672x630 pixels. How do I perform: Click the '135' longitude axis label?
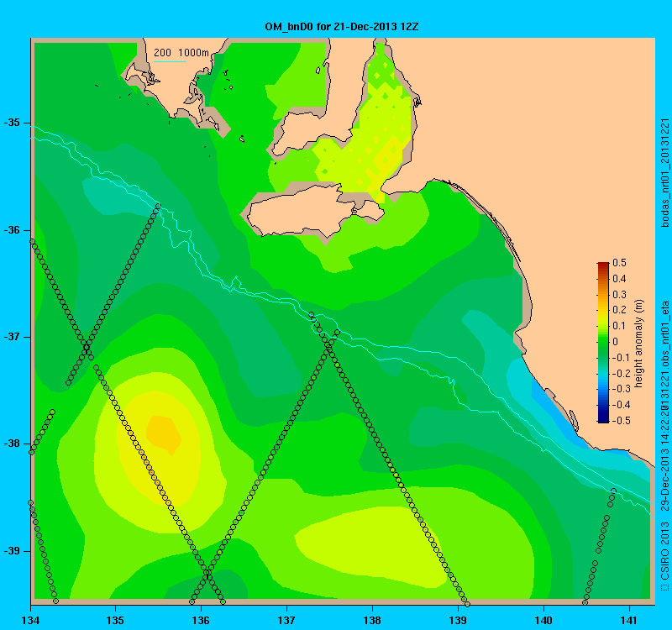point(115,620)
